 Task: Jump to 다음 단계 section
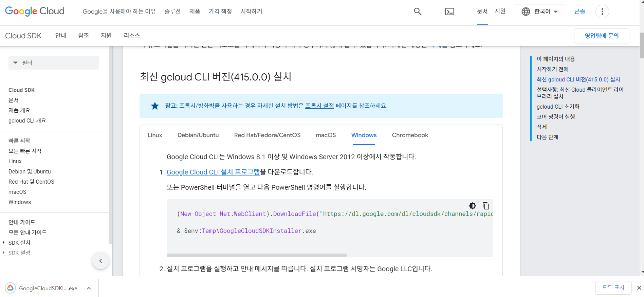547,137
